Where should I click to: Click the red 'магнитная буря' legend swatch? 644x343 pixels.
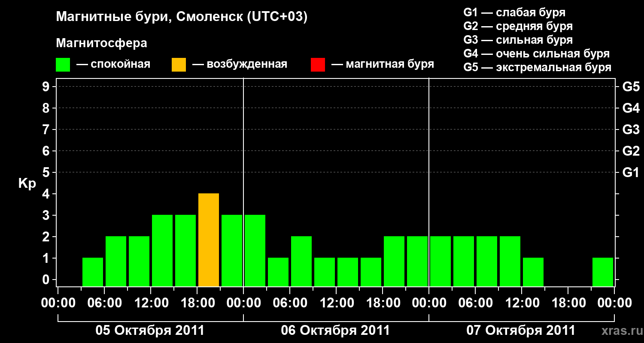click(x=318, y=65)
